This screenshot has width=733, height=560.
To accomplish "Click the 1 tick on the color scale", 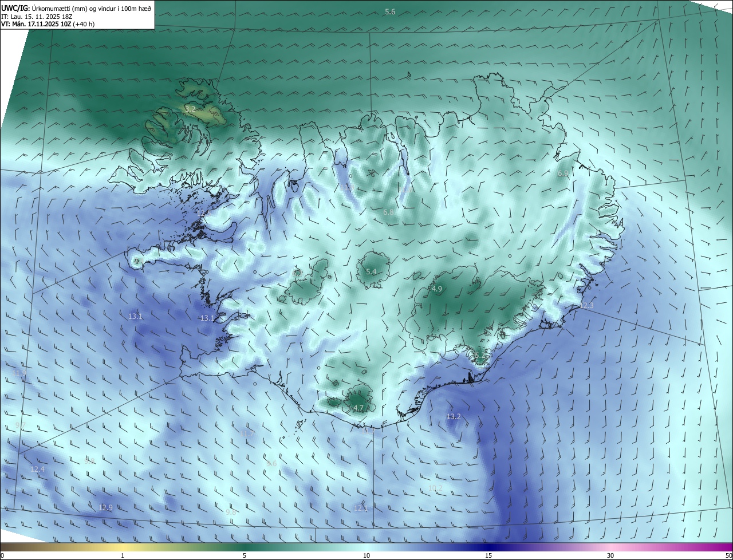I will point(123,556).
